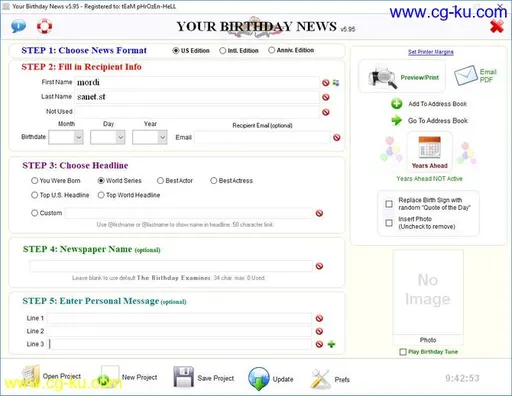Click the Save Project text label

click(x=216, y=378)
